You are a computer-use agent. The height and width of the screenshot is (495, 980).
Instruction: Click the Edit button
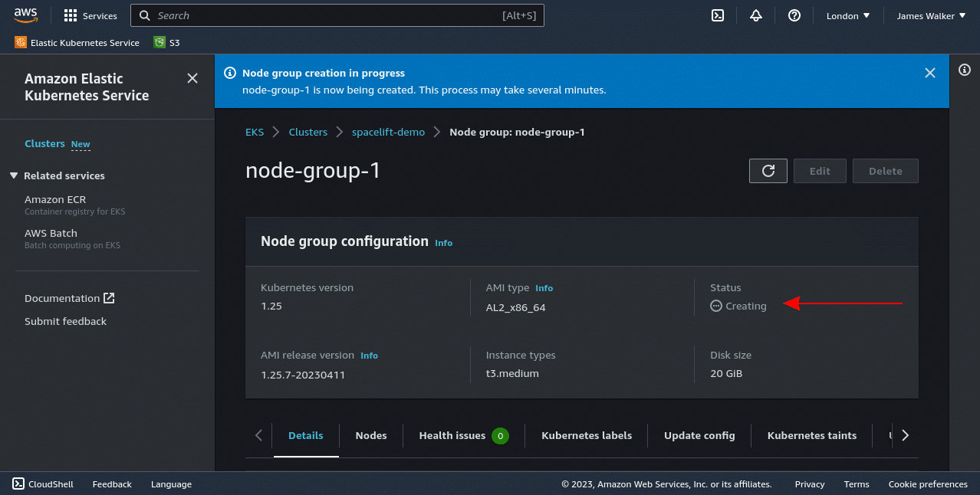(820, 171)
